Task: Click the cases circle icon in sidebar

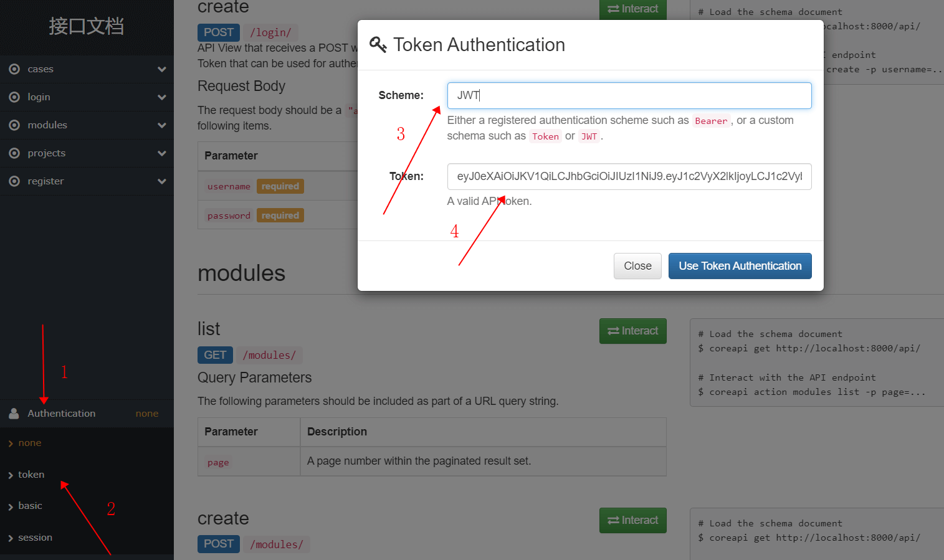Action: tap(14, 69)
